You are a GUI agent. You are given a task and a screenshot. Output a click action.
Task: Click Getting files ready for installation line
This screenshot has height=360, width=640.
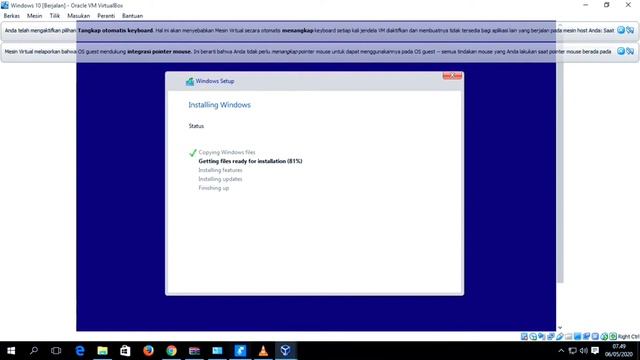[x=250, y=161]
